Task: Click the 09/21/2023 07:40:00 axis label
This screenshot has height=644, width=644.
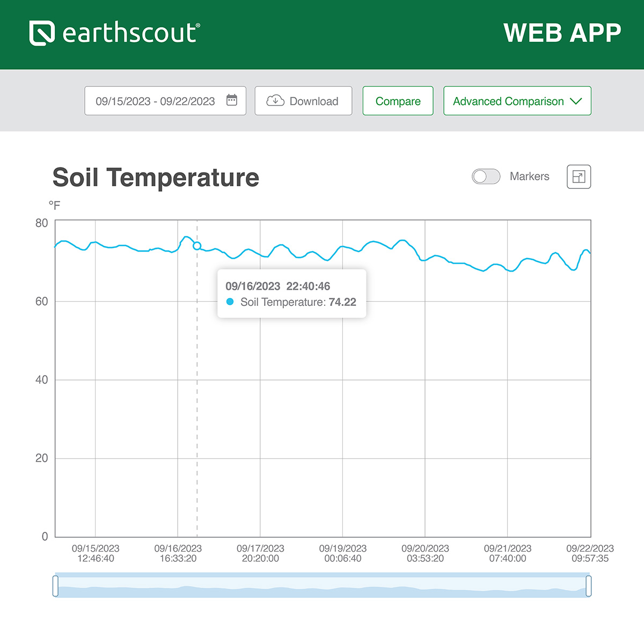Action: 508,553
